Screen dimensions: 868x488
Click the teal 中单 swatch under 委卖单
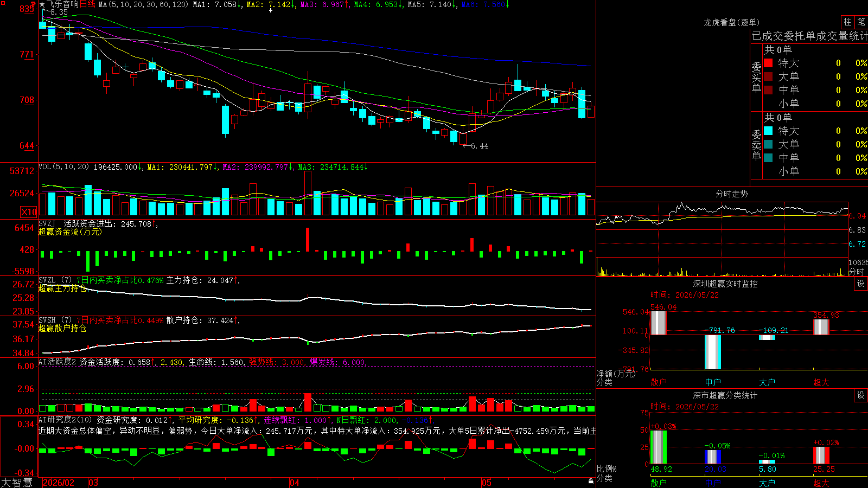click(x=768, y=158)
